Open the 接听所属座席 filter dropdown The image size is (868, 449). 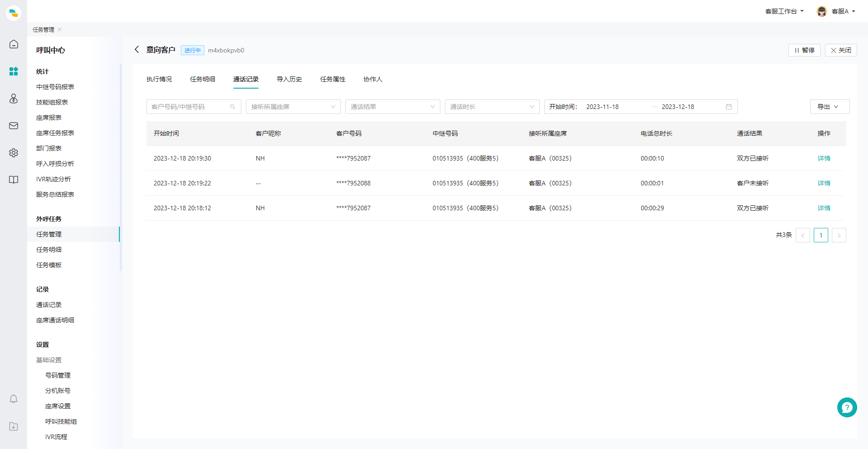coord(293,107)
